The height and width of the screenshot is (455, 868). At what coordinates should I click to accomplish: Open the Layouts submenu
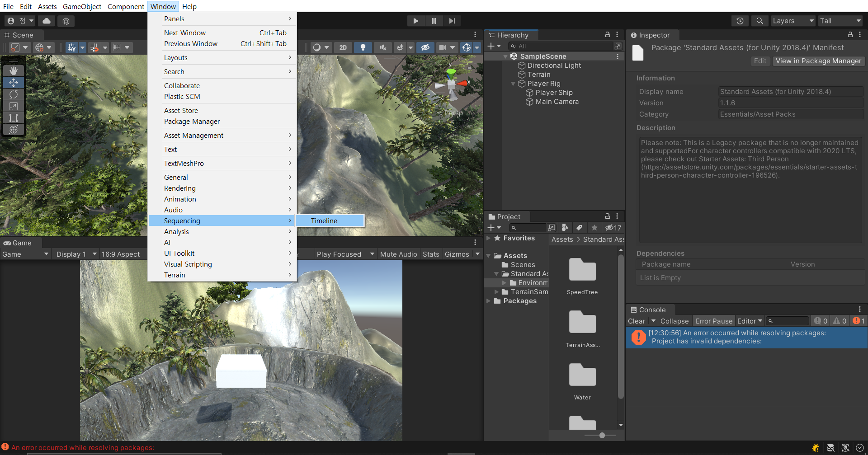point(222,57)
